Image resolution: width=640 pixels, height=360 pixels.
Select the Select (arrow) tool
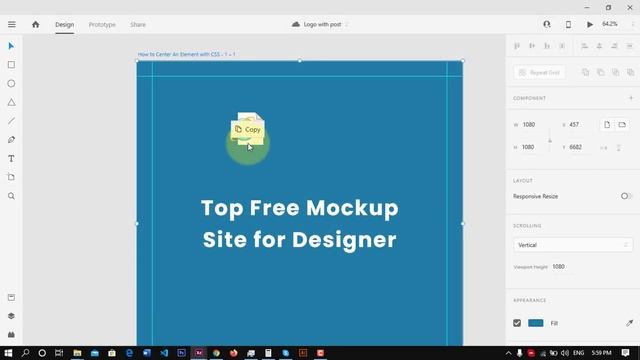point(11,46)
